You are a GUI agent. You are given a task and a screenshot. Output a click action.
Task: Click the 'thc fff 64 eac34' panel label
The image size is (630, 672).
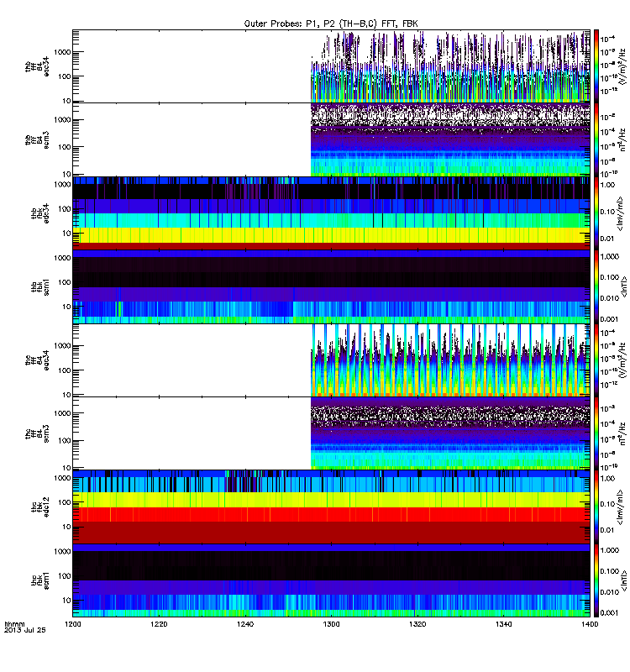click(x=37, y=360)
